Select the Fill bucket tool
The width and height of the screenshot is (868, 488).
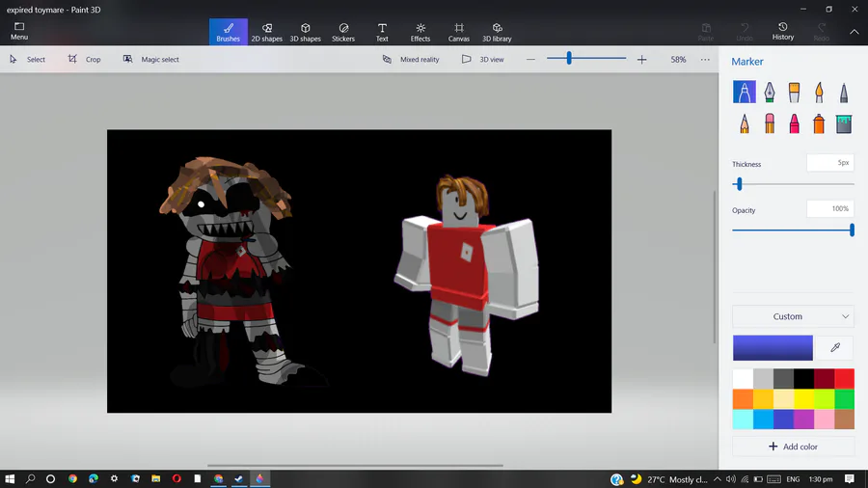(844, 123)
